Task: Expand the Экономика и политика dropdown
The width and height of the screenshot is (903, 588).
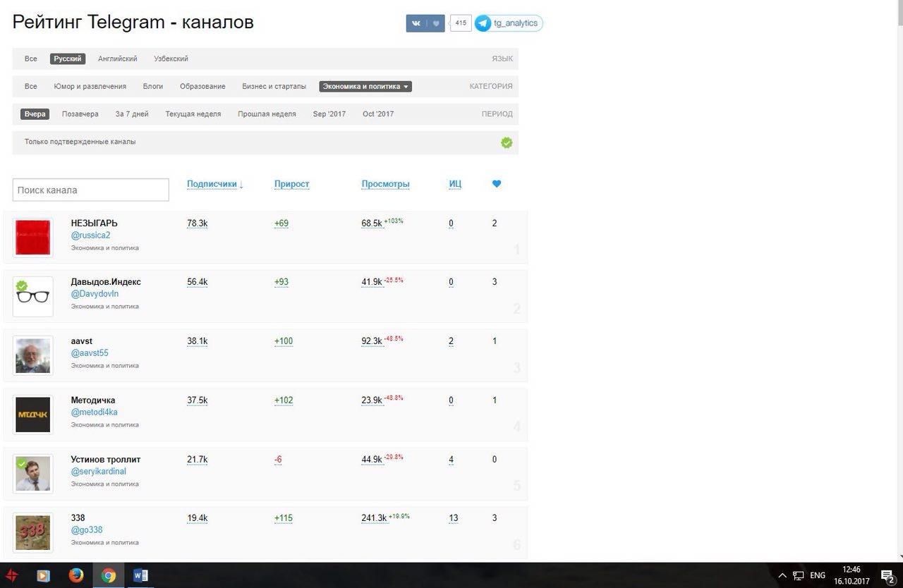Action: click(x=365, y=86)
